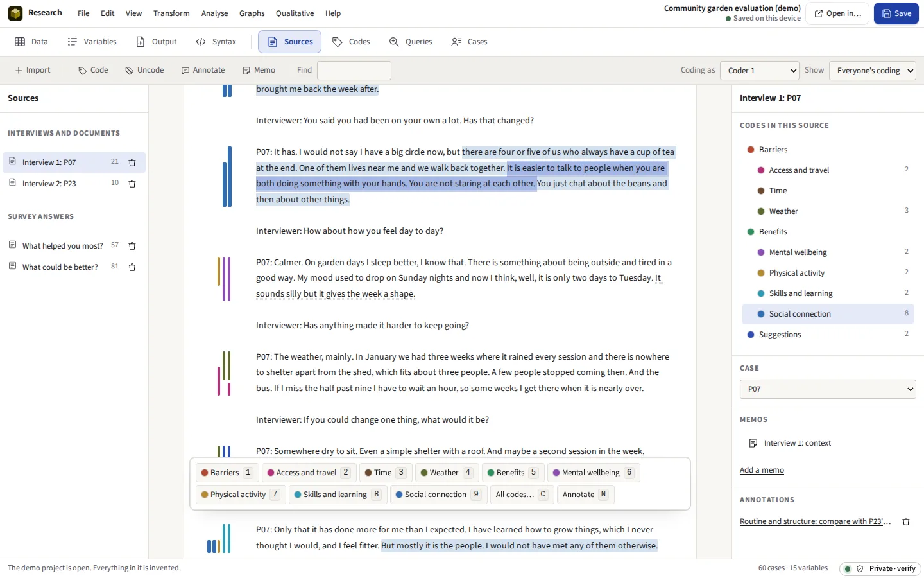Save the project with the Save button

pos(896,13)
